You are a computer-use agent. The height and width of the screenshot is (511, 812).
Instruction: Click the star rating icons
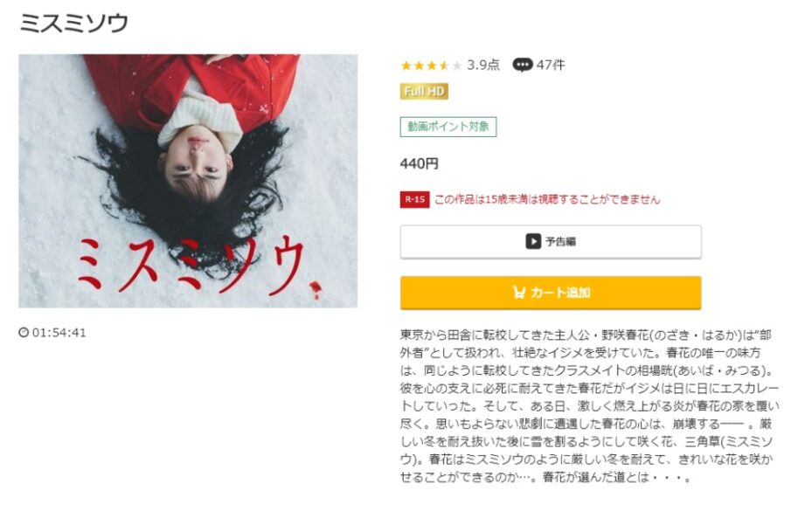(x=432, y=66)
